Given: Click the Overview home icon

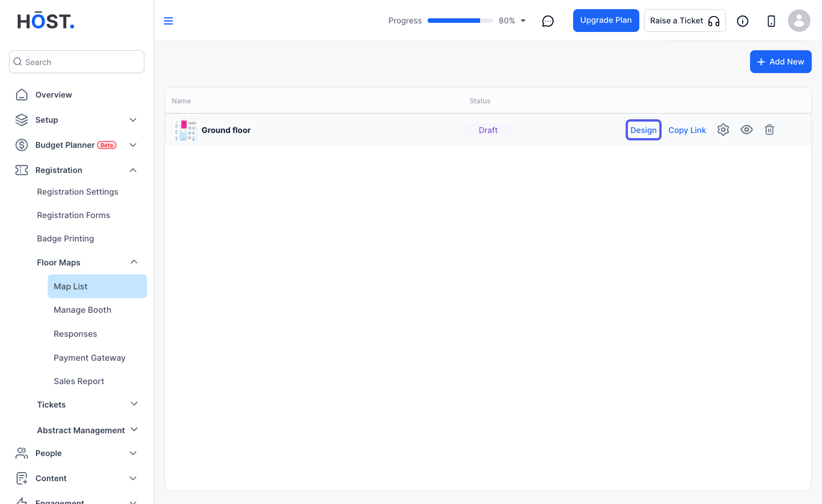Looking at the screenshot, I should pos(22,95).
